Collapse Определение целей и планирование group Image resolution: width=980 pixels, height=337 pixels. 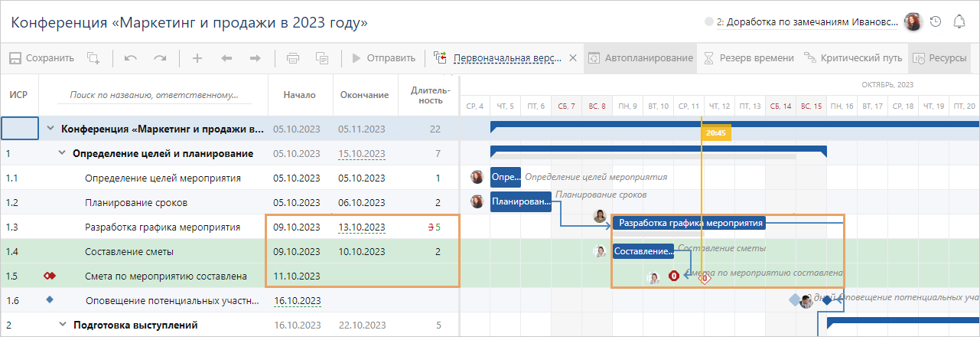pyautogui.click(x=63, y=153)
